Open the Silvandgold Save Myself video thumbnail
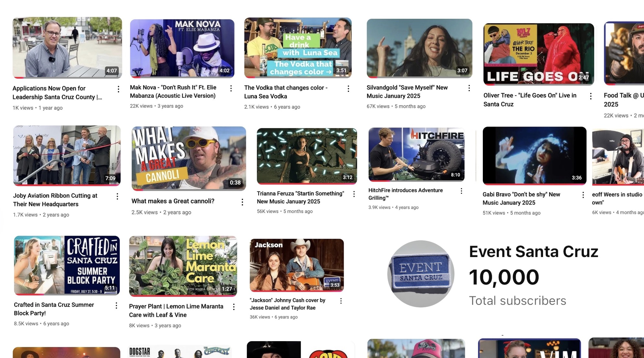Viewport: 644px width, 358px height. 419,48
